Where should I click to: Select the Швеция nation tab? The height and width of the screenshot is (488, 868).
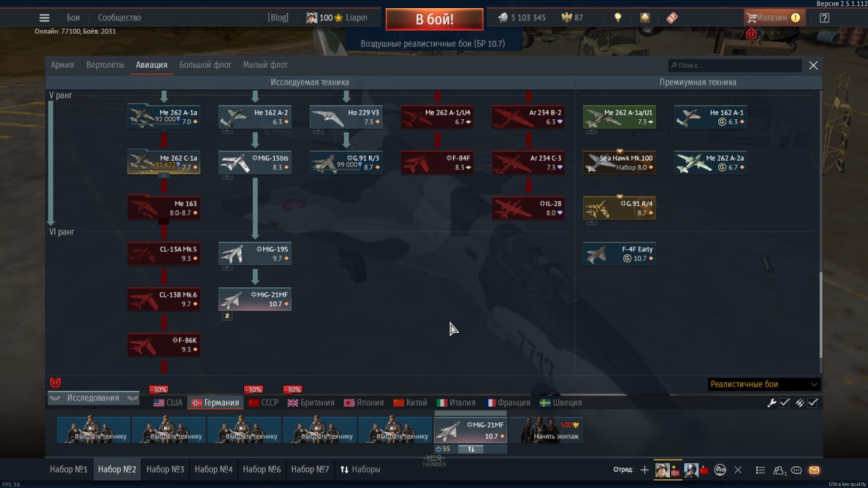561,403
